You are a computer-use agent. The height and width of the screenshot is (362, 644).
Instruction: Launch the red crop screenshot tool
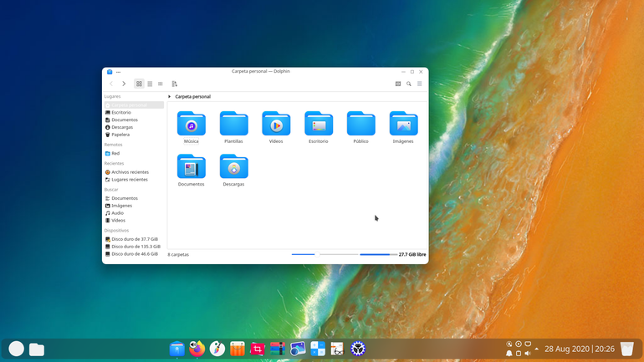(258, 349)
